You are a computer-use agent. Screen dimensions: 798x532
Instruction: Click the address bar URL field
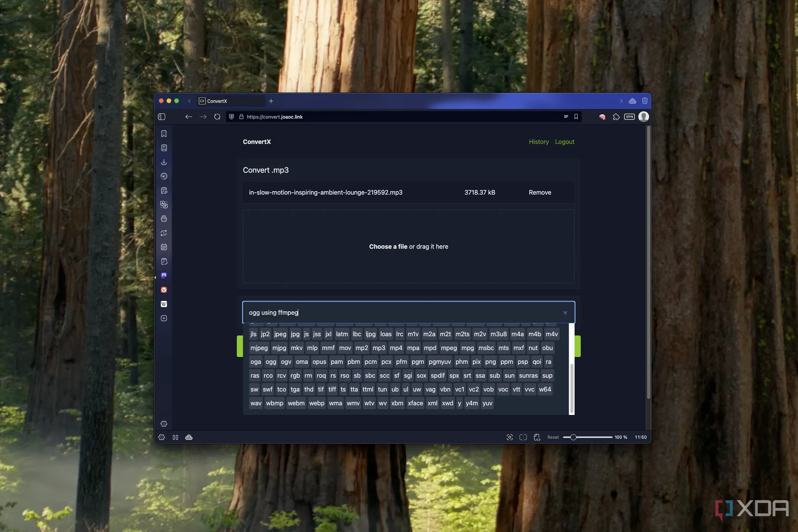point(403,117)
